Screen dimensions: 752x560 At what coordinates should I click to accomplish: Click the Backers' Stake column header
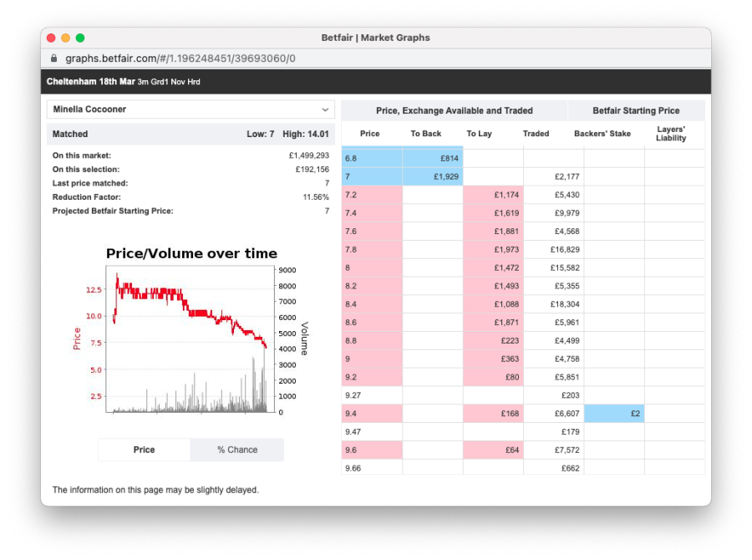coord(602,134)
